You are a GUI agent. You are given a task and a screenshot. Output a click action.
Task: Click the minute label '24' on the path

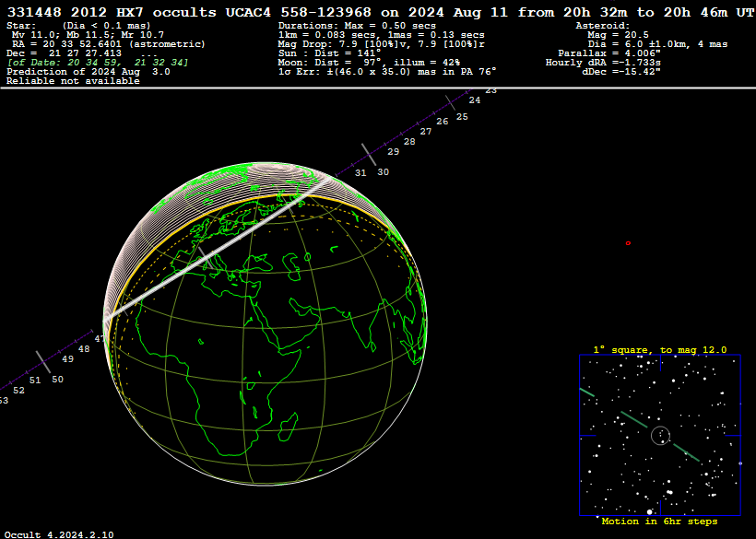pyautogui.click(x=475, y=100)
